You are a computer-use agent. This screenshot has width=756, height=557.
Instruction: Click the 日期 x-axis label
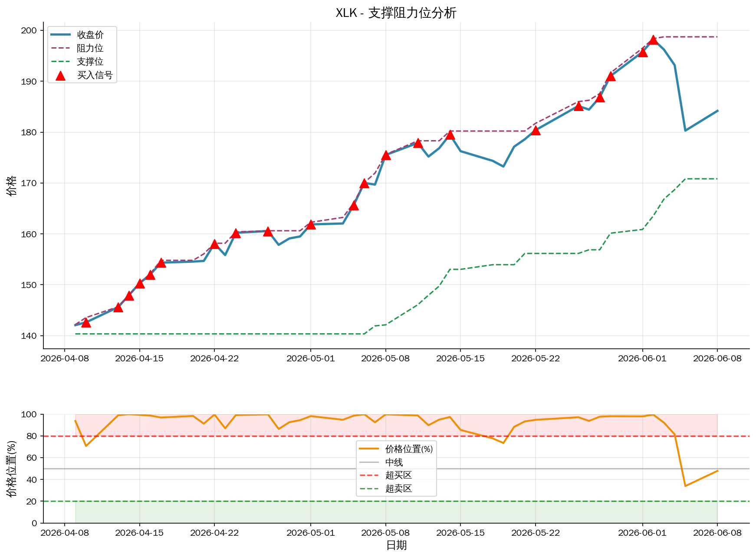coord(396,545)
